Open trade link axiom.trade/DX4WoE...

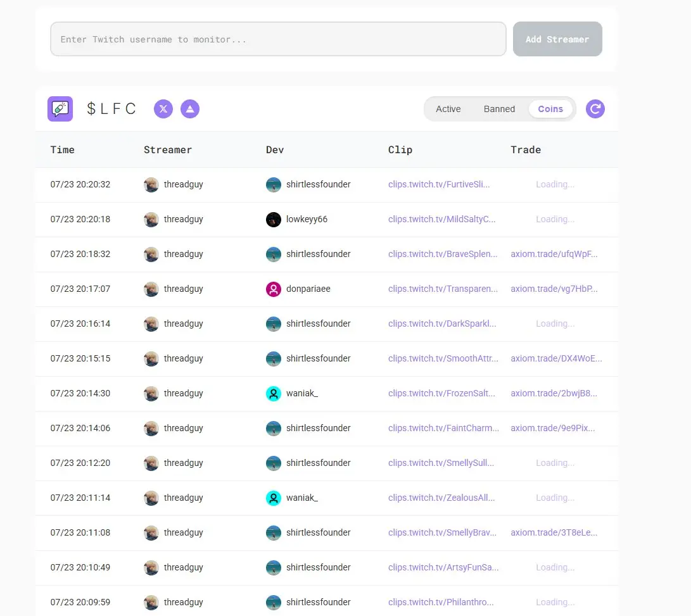(x=556, y=358)
